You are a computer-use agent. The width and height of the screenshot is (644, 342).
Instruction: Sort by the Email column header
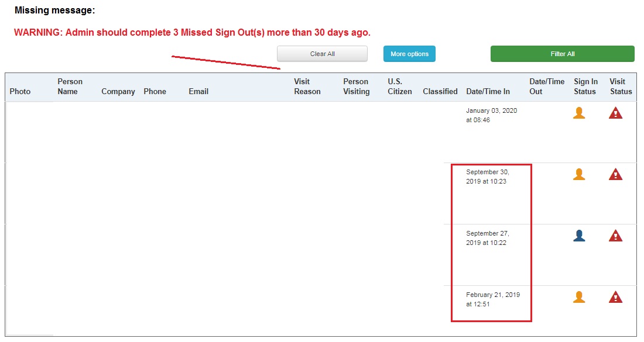(x=198, y=91)
